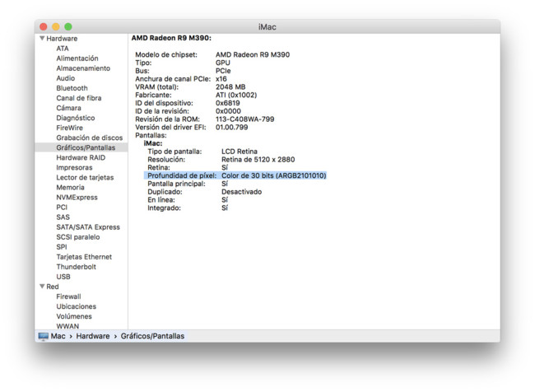Select Bluetooth in the sidebar
The image size is (535, 392).
click(x=72, y=88)
